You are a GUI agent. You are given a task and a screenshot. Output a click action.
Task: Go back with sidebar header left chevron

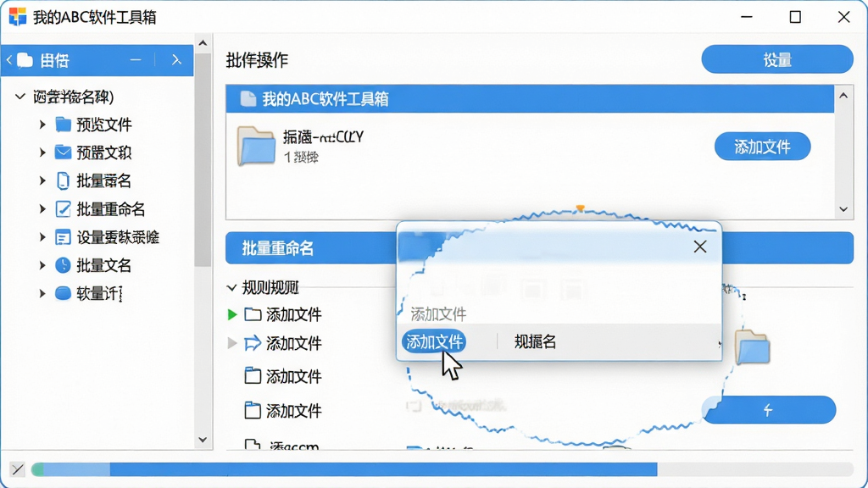pyautogui.click(x=8, y=60)
